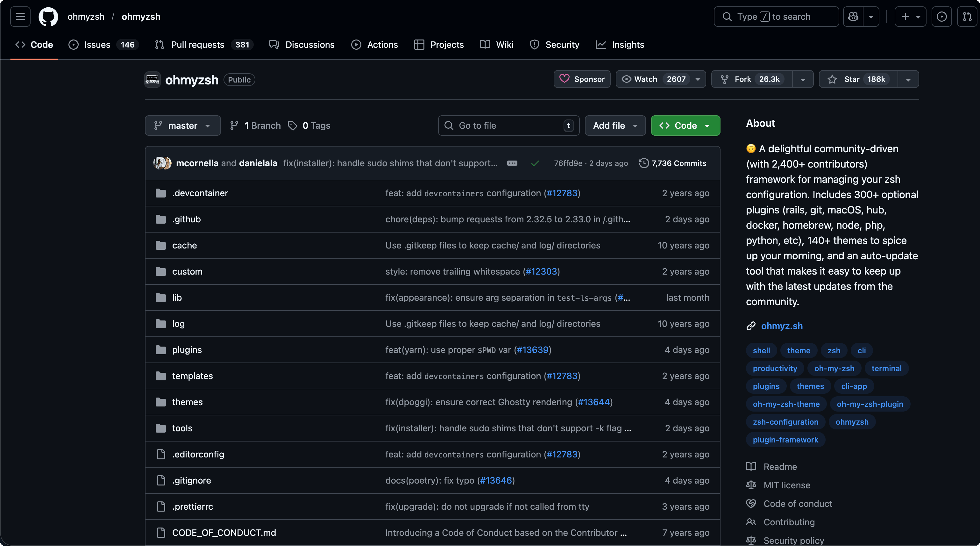Image resolution: width=980 pixels, height=546 pixels.
Task: Open the Add file dropdown
Action: (x=615, y=126)
